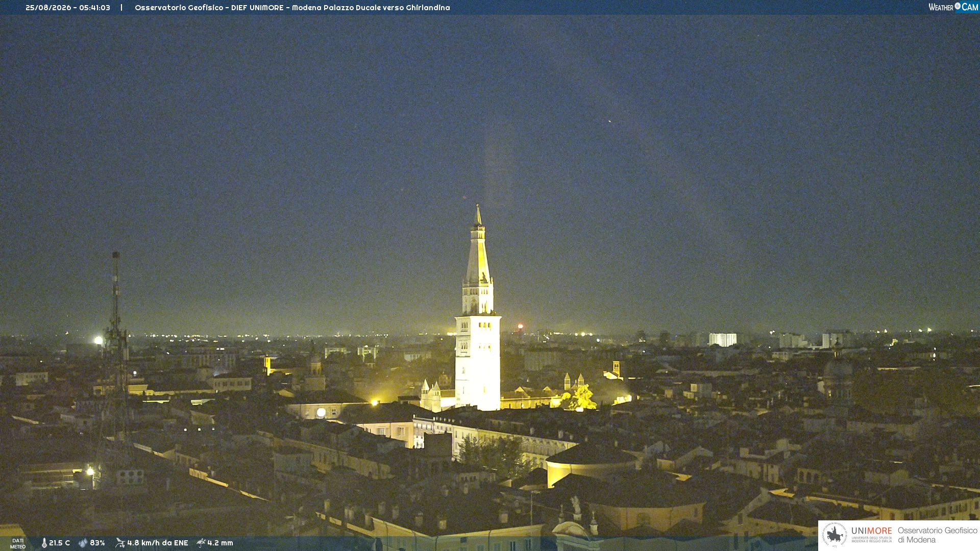The image size is (980, 551).
Task: Click the Osservatorio Geofisico di Modena text
Action: [x=938, y=535]
